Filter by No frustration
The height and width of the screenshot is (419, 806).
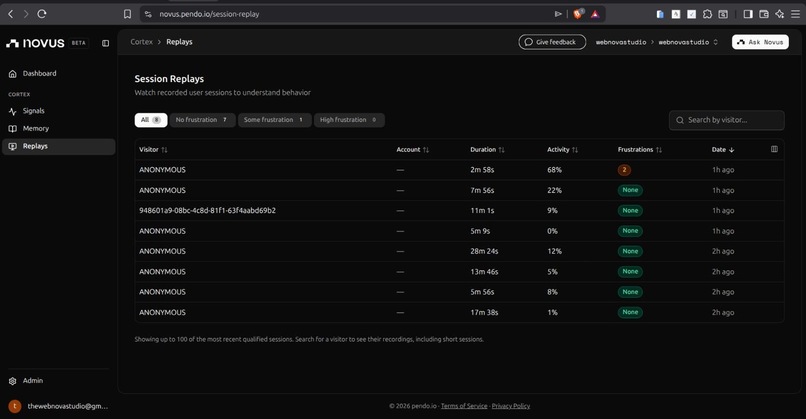(x=202, y=120)
